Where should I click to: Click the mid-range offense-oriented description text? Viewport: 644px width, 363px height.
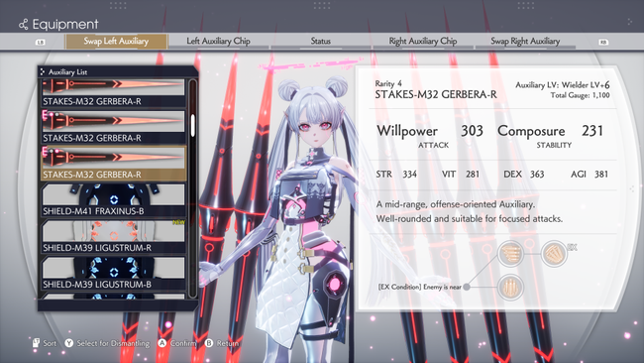pyautogui.click(x=469, y=211)
